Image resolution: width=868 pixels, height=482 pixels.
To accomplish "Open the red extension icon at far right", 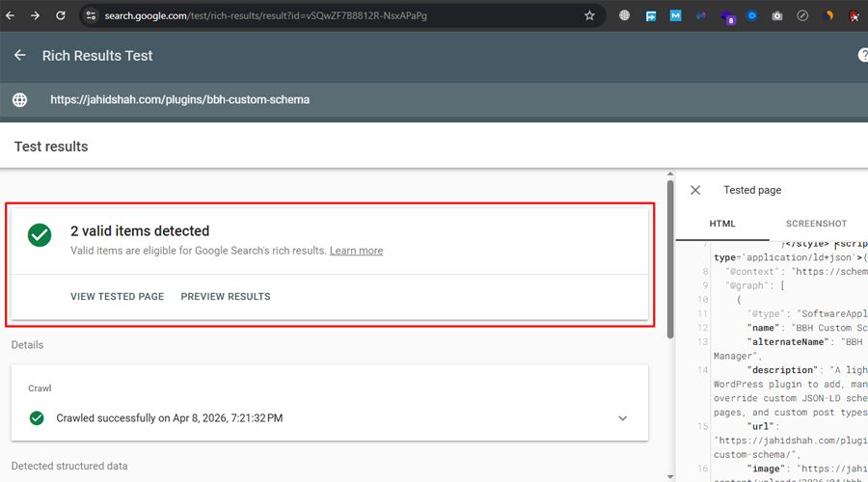I will (854, 15).
